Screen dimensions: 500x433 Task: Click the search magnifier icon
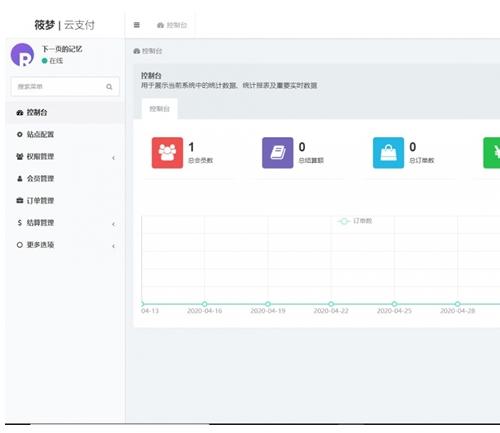109,87
